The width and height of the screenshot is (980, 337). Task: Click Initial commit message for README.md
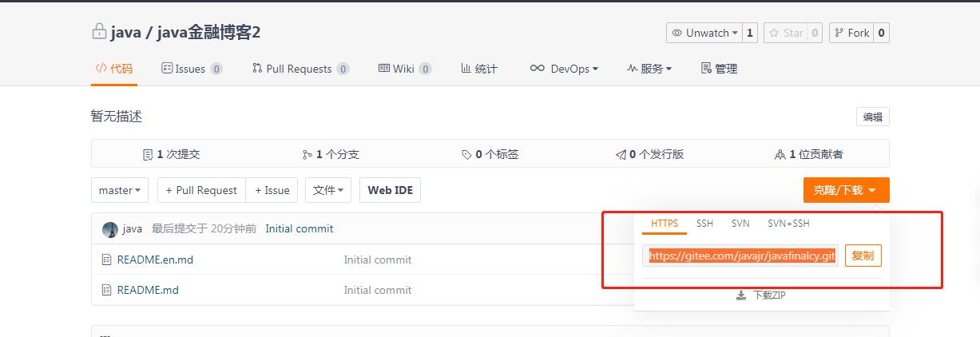[378, 290]
